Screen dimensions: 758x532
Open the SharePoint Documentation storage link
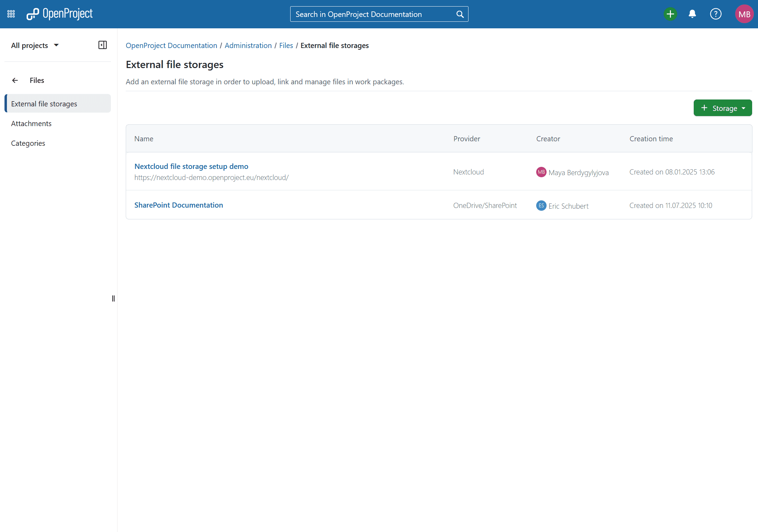pos(178,205)
